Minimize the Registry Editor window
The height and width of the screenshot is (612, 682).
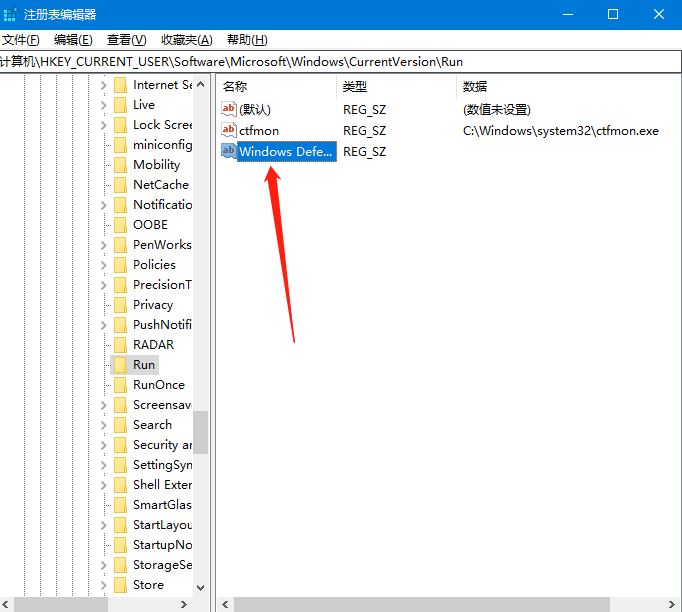[568, 14]
